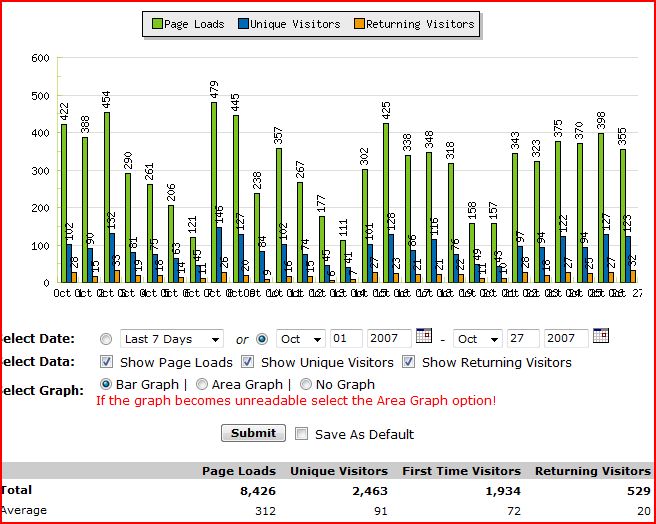Click the Page Loads legend label
The image size is (656, 524).
[195, 24]
